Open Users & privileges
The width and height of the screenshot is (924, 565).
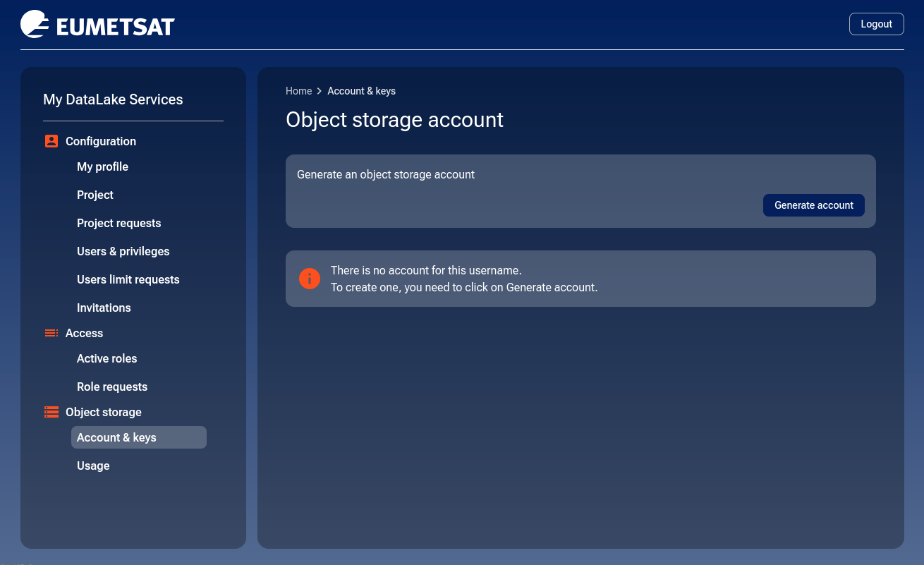123,251
